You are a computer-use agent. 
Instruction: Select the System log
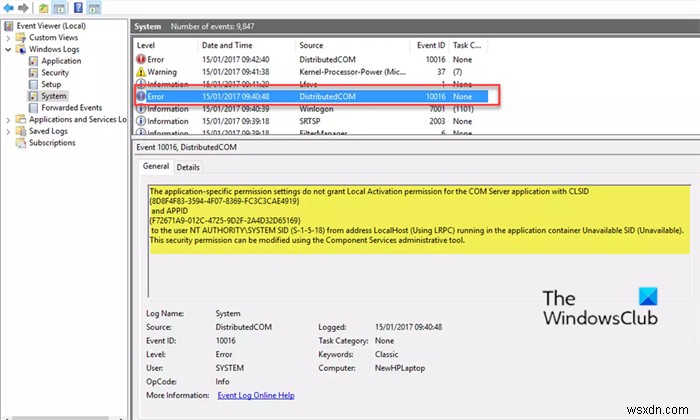(54, 96)
